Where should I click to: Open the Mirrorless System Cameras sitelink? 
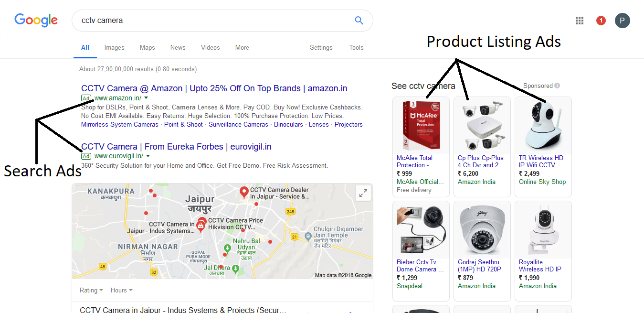pos(120,124)
